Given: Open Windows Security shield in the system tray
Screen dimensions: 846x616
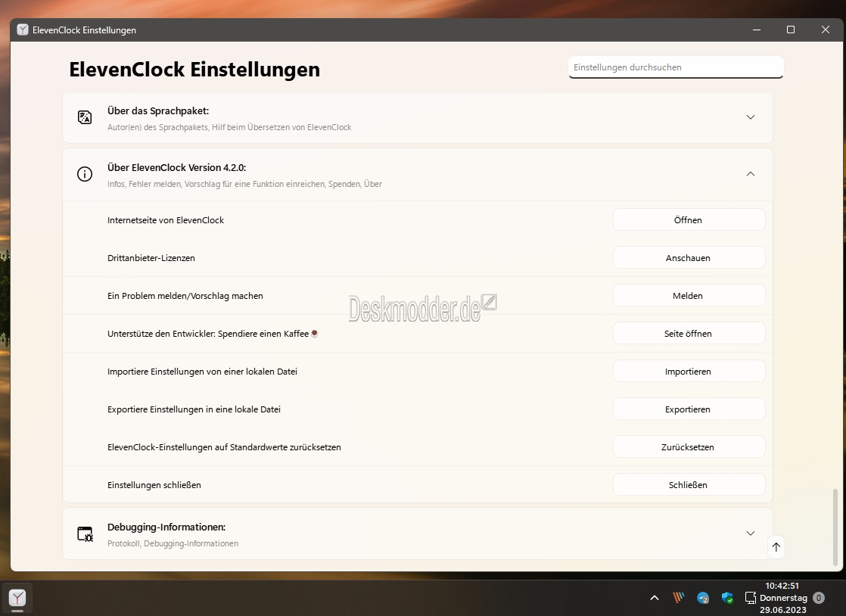Looking at the screenshot, I should [x=727, y=598].
